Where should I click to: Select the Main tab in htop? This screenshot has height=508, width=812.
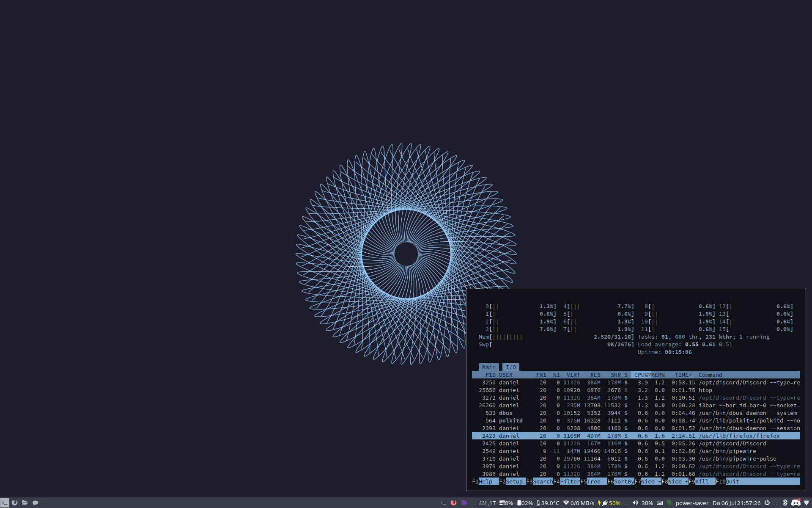tap(488, 367)
